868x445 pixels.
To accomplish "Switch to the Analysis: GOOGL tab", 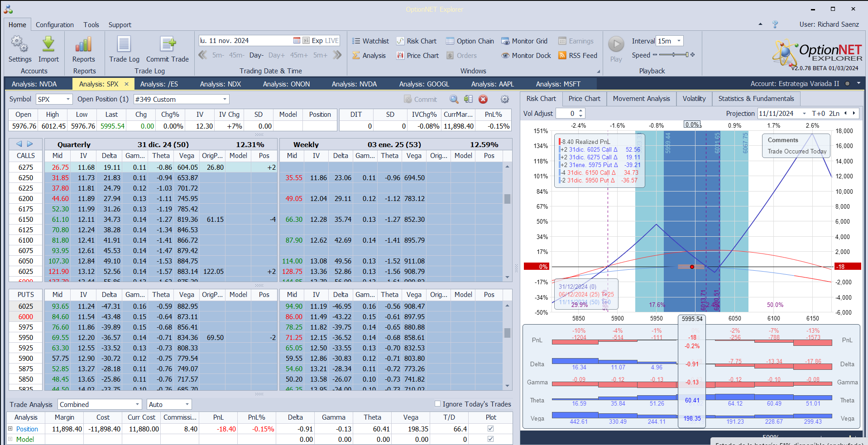I will coord(424,84).
